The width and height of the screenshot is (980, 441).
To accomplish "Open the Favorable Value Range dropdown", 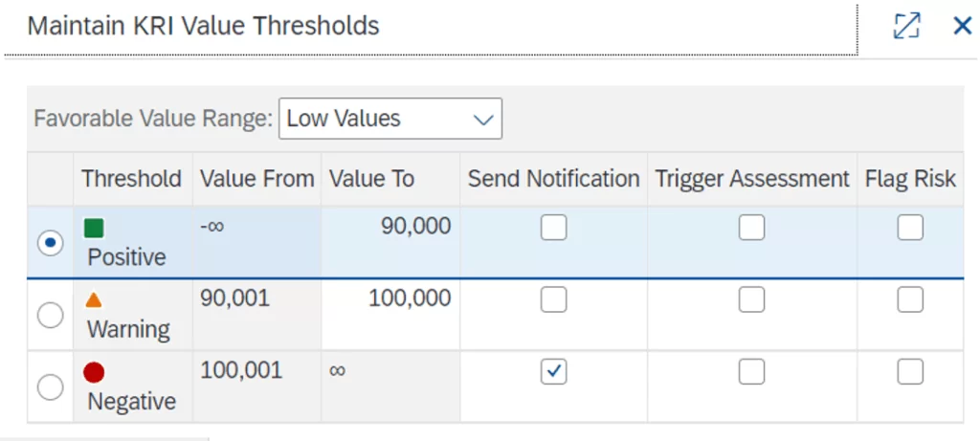I will pyautogui.click(x=390, y=119).
